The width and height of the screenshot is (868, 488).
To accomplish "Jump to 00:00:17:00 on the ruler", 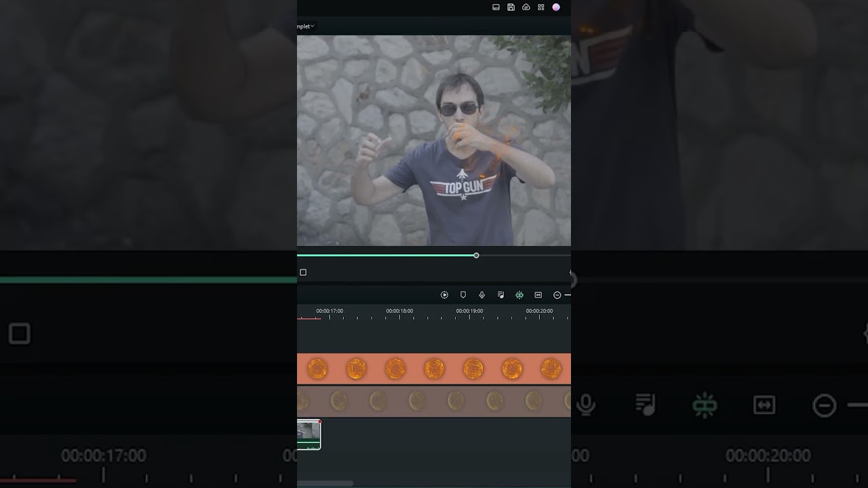I will [x=330, y=311].
